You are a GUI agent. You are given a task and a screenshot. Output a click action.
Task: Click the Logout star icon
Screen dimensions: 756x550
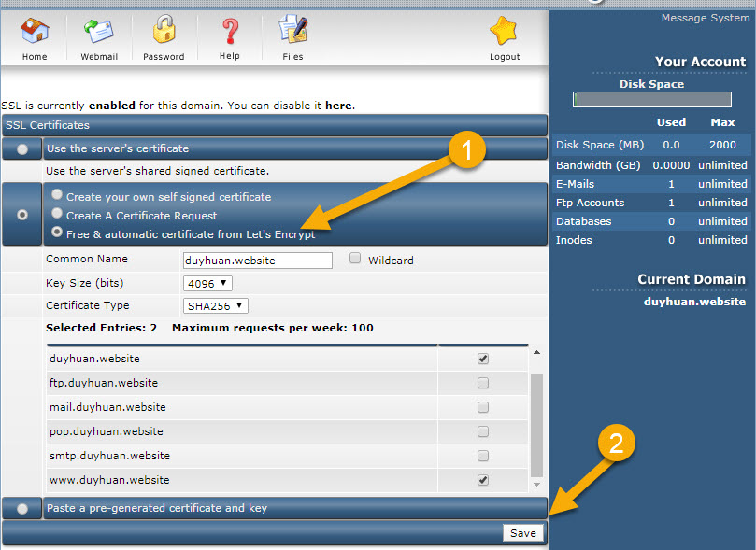tap(505, 33)
